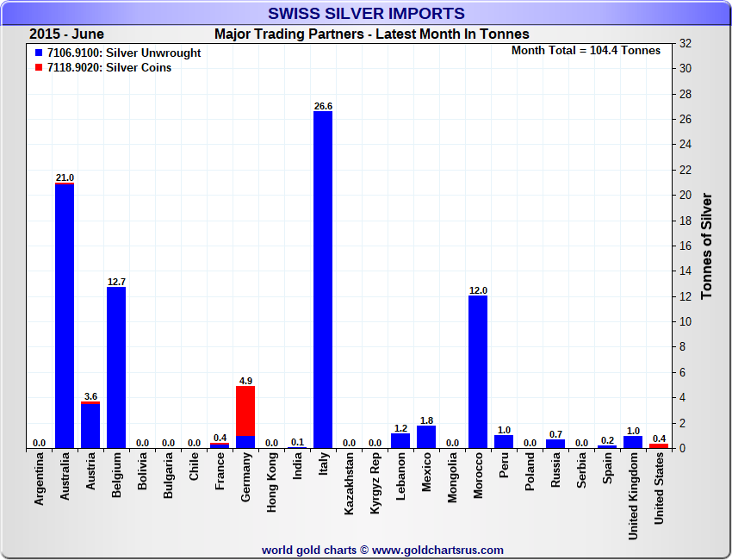The image size is (732, 560).
Task: Click the Austria bar valued 3.6
Action: (x=90, y=426)
